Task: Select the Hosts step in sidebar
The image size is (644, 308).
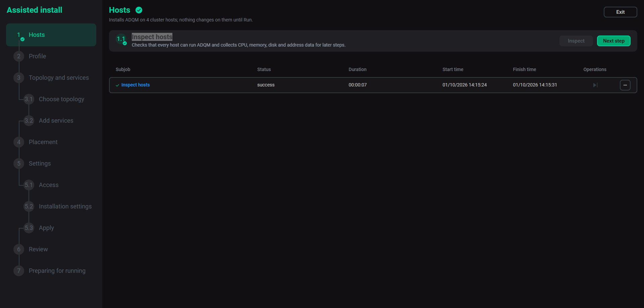Action: click(x=51, y=35)
